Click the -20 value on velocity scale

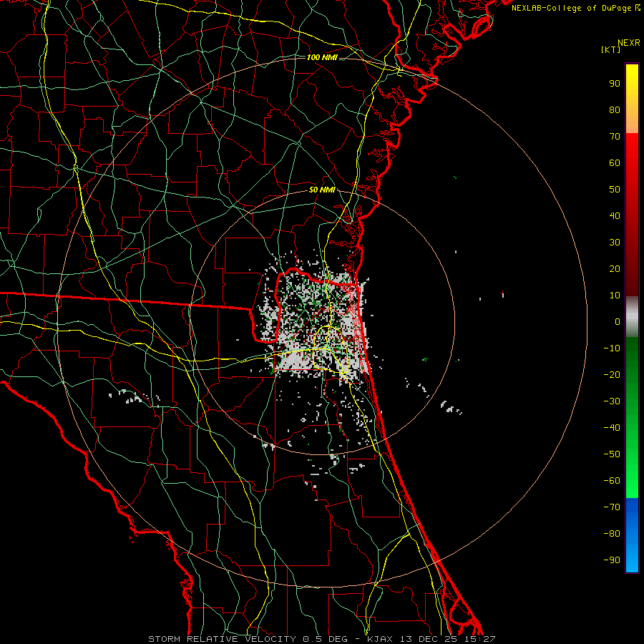[x=612, y=375]
